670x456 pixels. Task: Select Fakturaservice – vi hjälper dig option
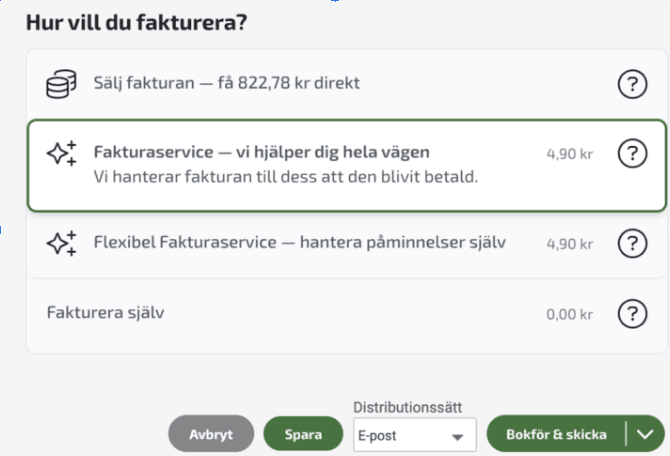pyautogui.click(x=261, y=153)
